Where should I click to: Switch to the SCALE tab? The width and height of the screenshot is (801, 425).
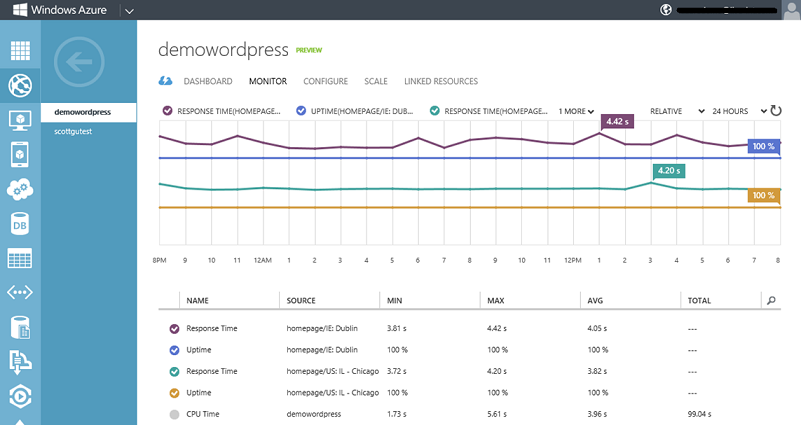(x=375, y=81)
